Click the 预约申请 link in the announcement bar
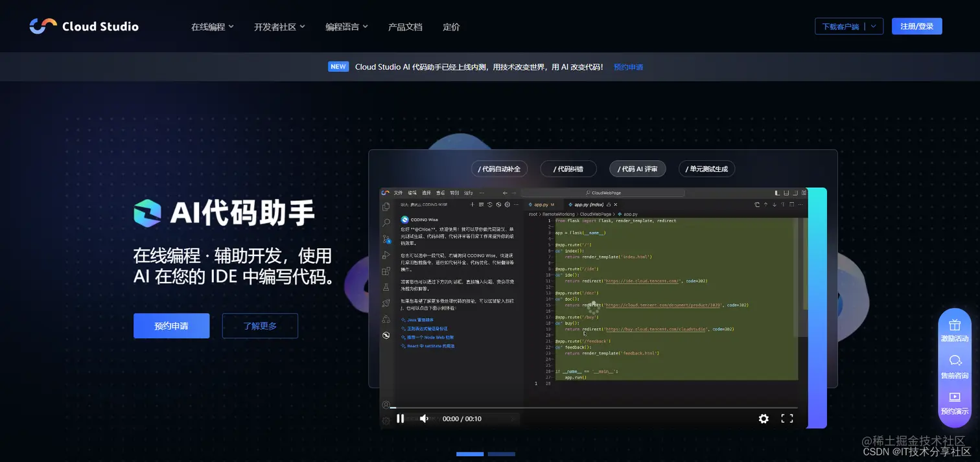 (x=628, y=67)
